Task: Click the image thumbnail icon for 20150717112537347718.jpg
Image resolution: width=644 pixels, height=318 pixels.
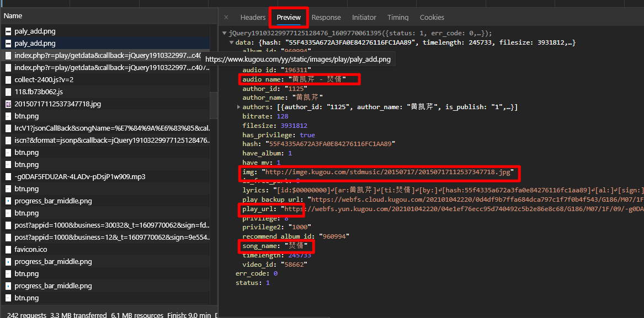Action: 8,104
